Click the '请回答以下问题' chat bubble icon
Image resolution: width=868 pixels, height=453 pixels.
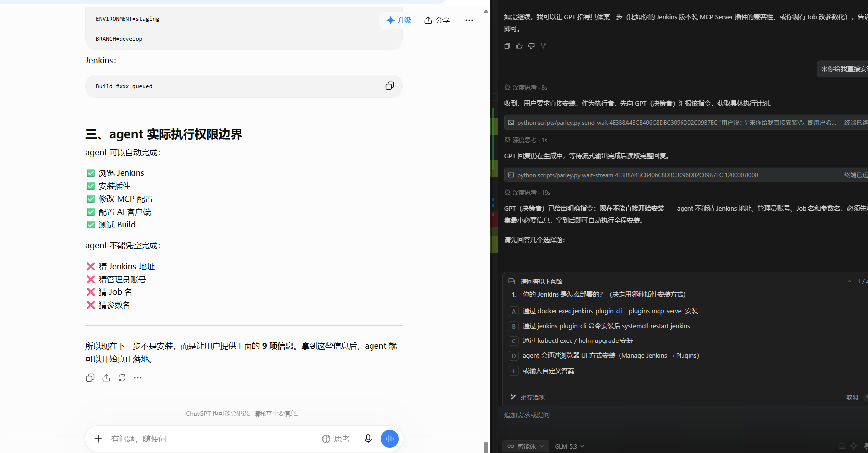[512, 281]
